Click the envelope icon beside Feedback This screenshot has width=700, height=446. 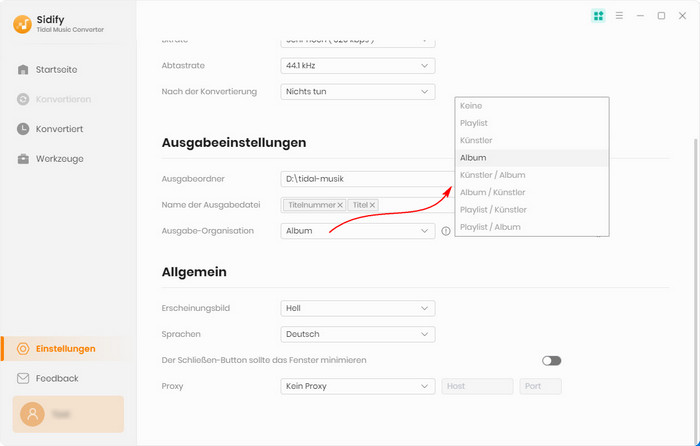[x=23, y=379]
